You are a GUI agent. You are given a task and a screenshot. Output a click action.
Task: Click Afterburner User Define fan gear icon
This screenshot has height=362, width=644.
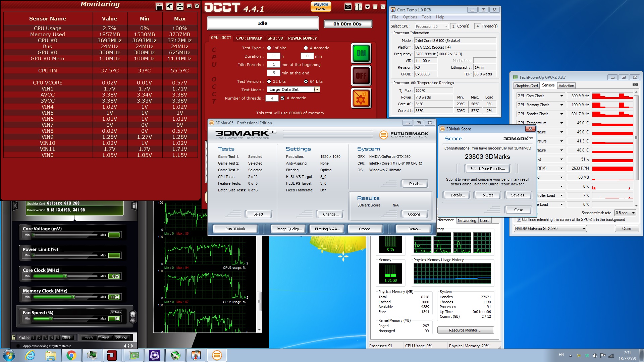133,316
